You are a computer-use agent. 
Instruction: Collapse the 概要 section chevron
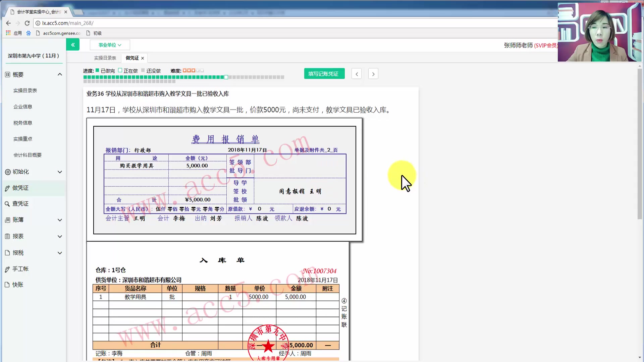click(x=60, y=74)
